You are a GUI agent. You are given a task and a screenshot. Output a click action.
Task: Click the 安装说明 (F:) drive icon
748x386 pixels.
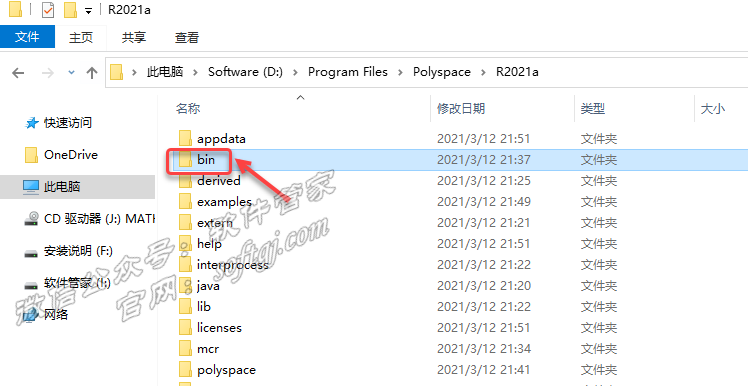click(x=31, y=253)
